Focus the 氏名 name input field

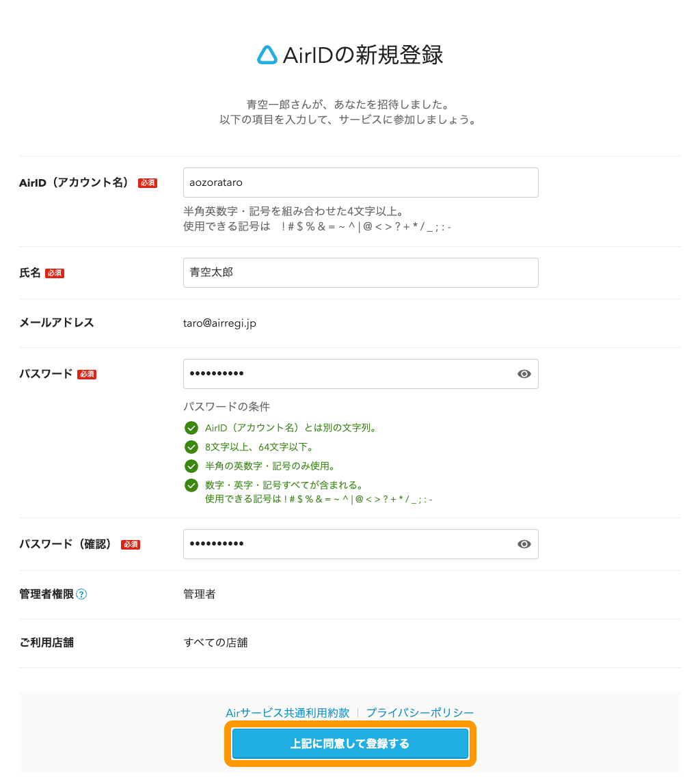(x=360, y=273)
